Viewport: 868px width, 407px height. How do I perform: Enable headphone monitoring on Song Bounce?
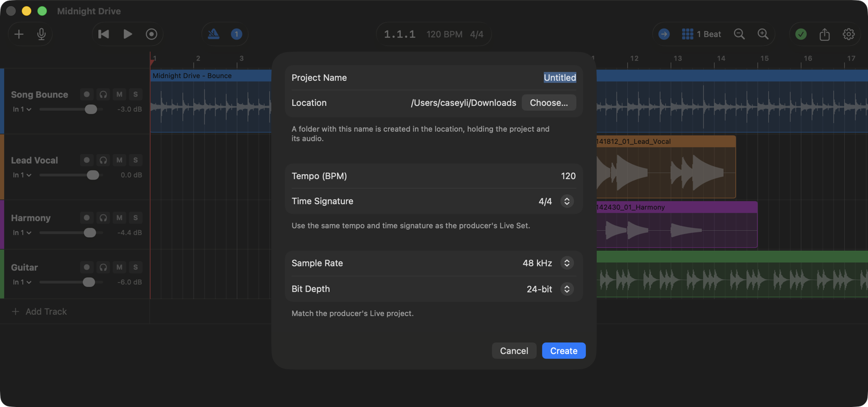click(103, 94)
